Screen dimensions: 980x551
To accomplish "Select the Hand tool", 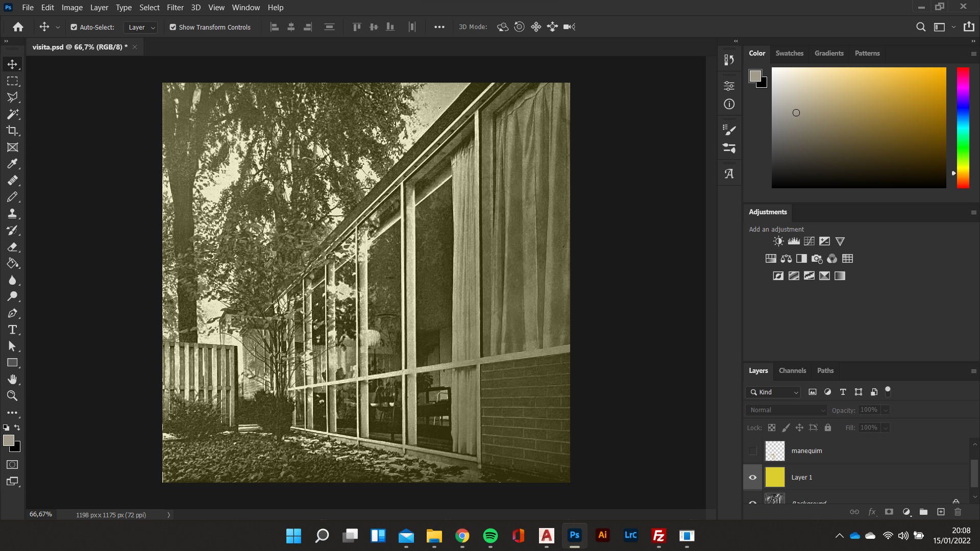I will 12,380.
